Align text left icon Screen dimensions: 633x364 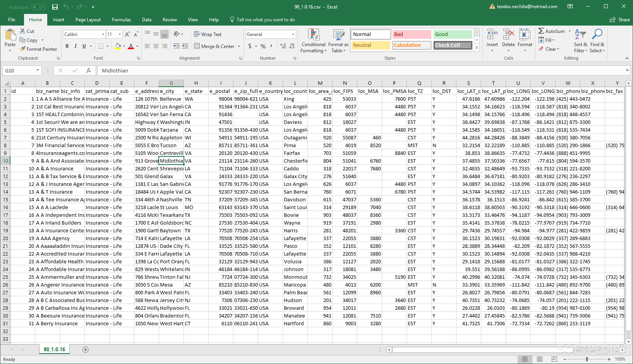(148, 46)
